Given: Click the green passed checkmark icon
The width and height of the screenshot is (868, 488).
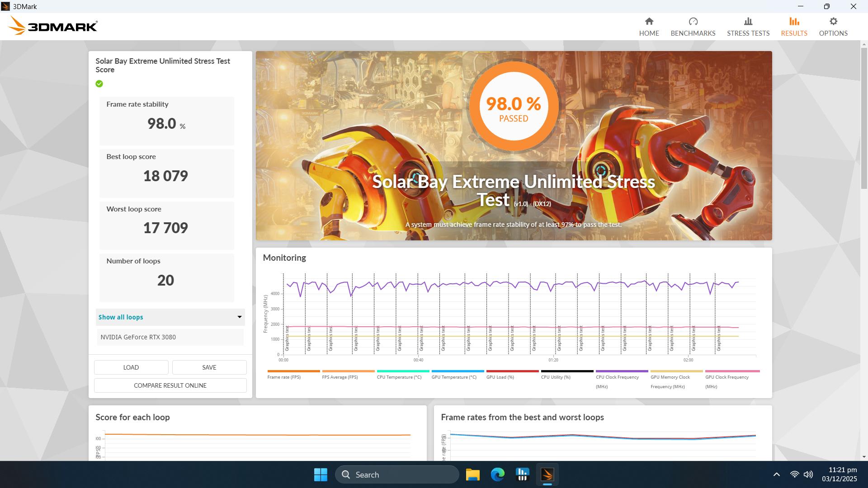Looking at the screenshot, I should click(x=99, y=84).
